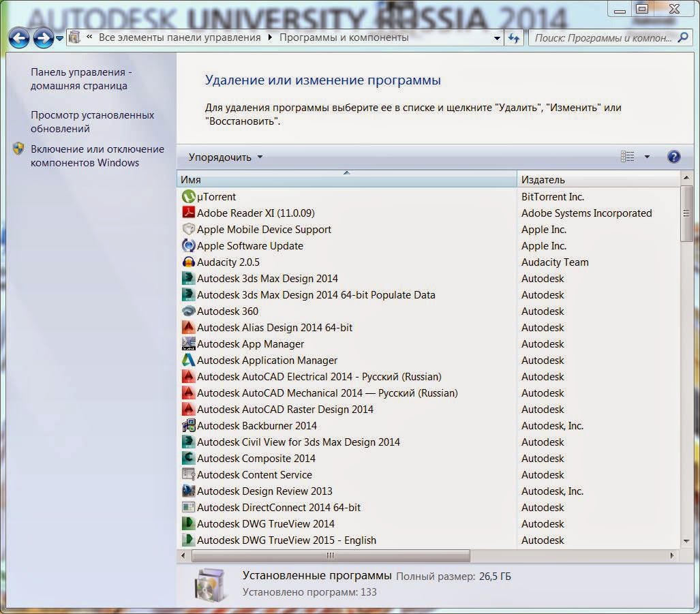Expand the double chevron at breadcrumb start
The height and width of the screenshot is (614, 700).
89,37
